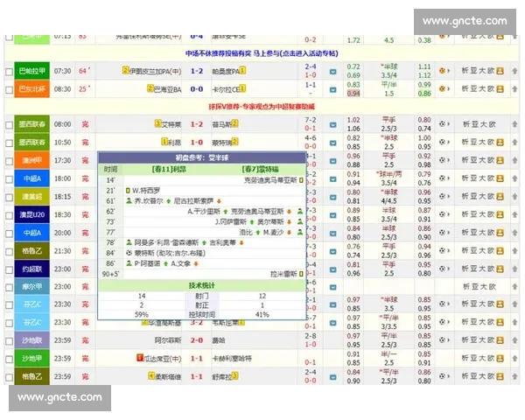525x420 pixels.
Task: Click the blue data icon in the 澳洲甲 row
Action: [x=332, y=161]
